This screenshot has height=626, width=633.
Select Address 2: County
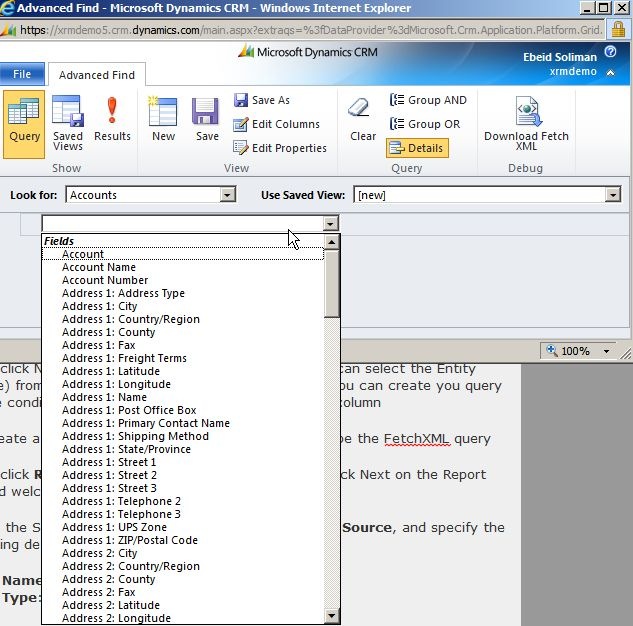183,579
